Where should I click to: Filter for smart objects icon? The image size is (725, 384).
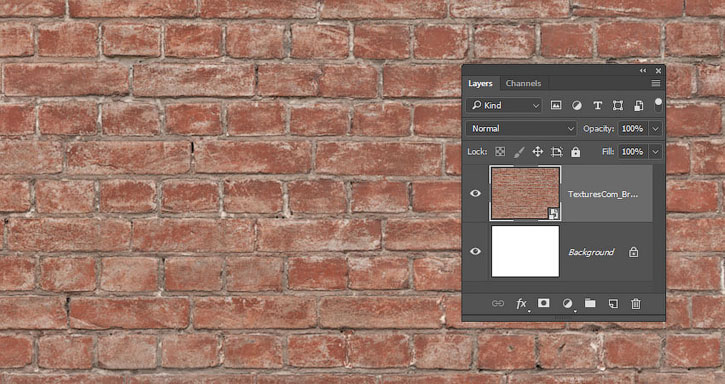tap(639, 105)
